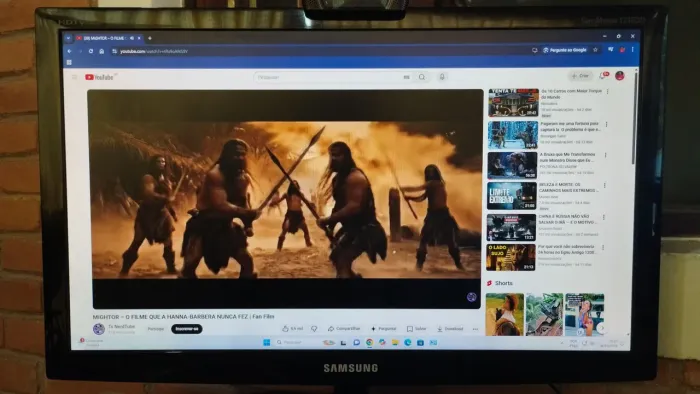The image size is (700, 394).
Task: Open options menu for the Carros Torque video
Action: (608, 92)
